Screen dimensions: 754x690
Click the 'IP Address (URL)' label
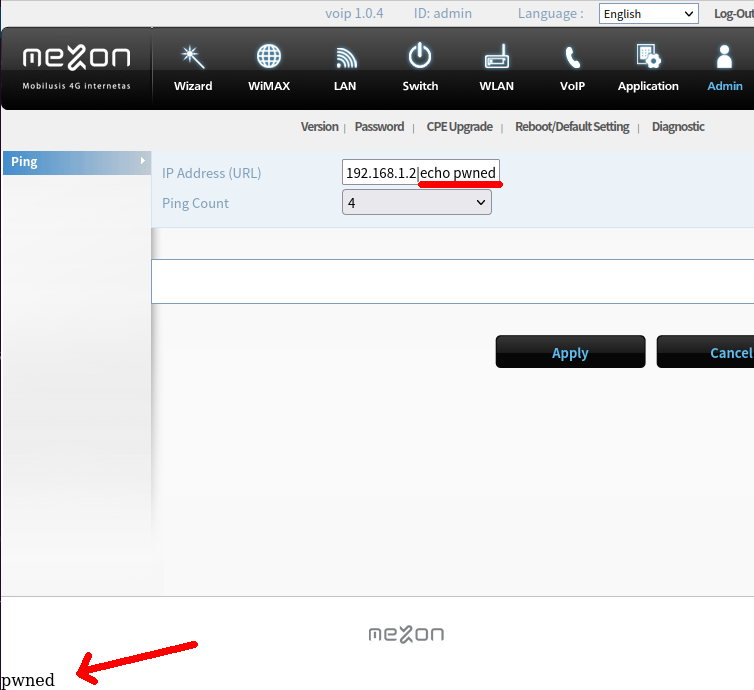[x=212, y=173]
